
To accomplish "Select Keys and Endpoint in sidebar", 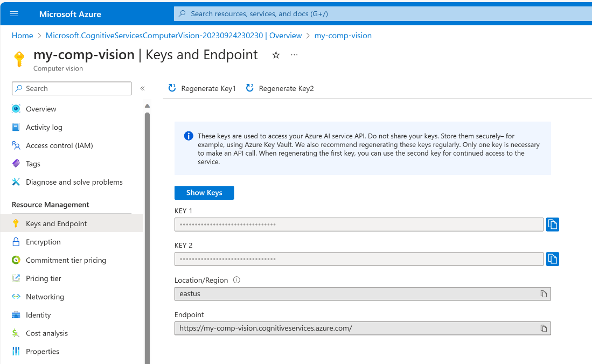I will click(72, 223).
